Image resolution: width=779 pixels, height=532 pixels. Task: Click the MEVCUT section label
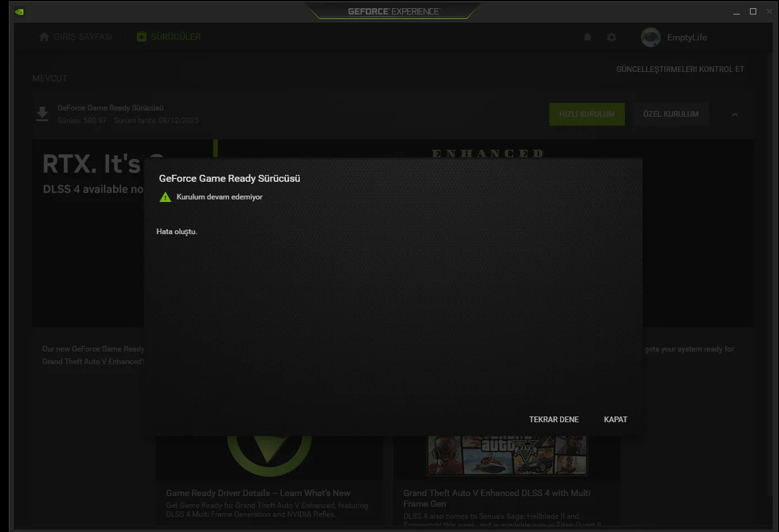(50, 78)
